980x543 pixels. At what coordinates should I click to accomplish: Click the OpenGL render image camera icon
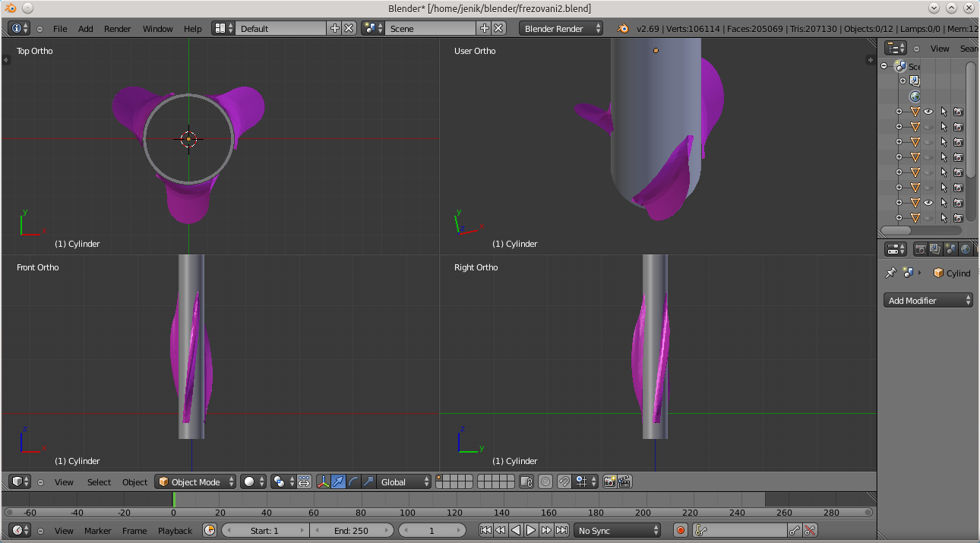point(609,481)
